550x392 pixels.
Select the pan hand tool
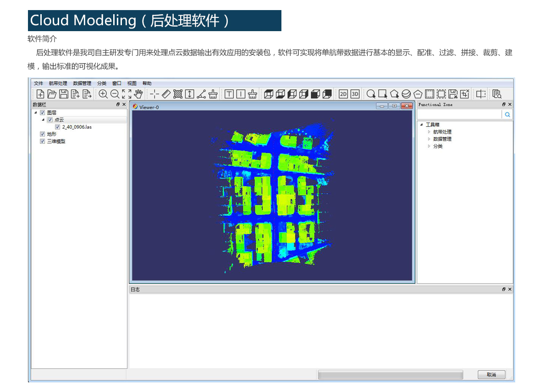point(139,94)
